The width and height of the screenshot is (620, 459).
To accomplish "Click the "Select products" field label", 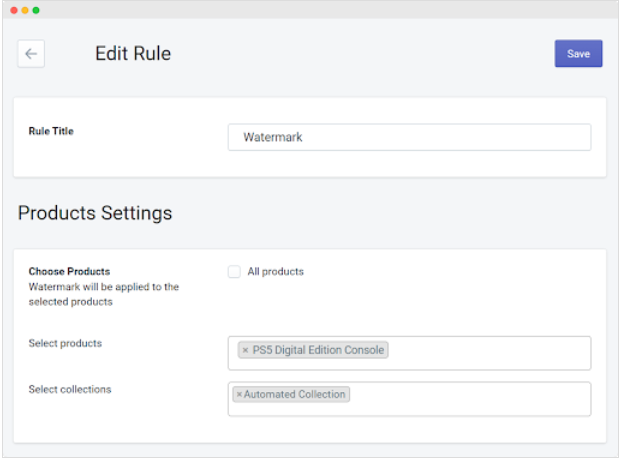I will (x=65, y=344).
